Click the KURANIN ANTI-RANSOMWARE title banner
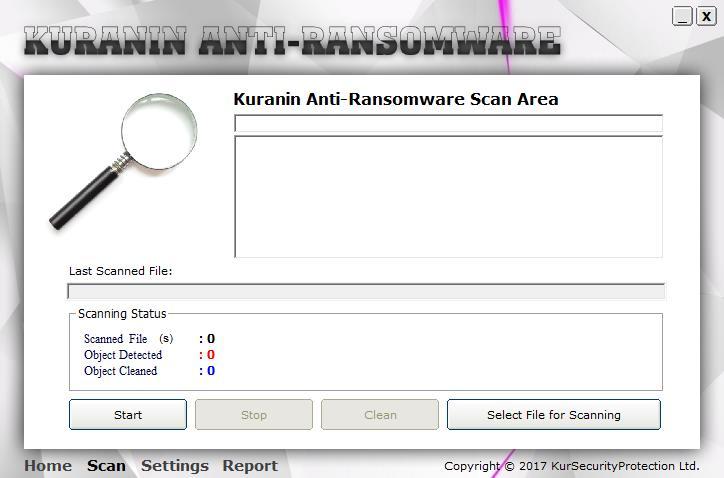 pyautogui.click(x=292, y=41)
